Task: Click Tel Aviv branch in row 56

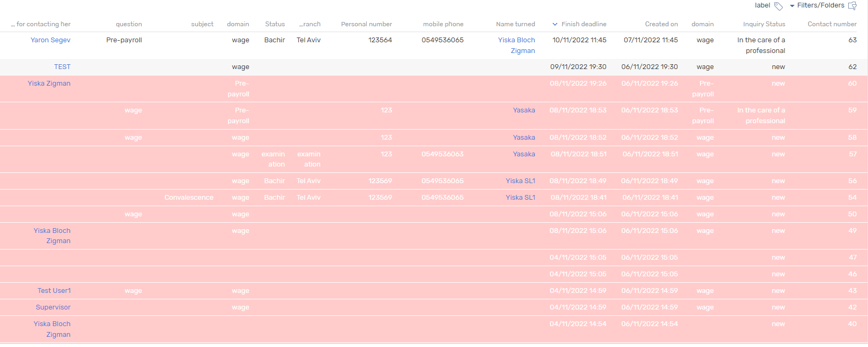Action: click(308, 181)
